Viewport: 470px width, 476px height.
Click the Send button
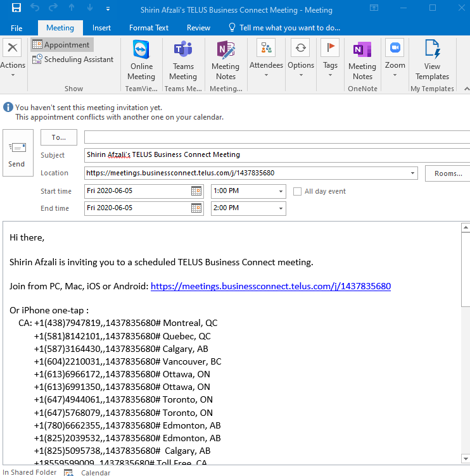click(18, 153)
